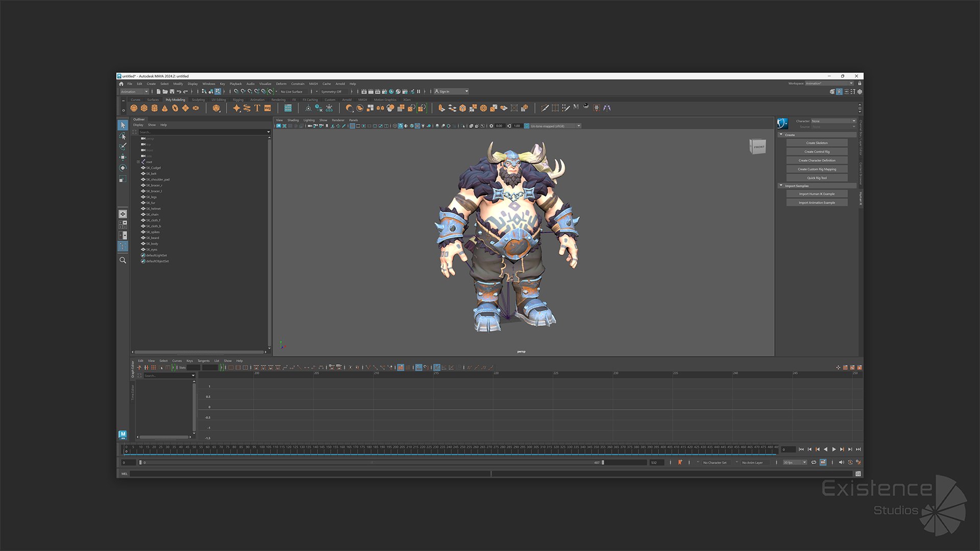
Task: Open the Modify menu
Action: pyautogui.click(x=178, y=84)
